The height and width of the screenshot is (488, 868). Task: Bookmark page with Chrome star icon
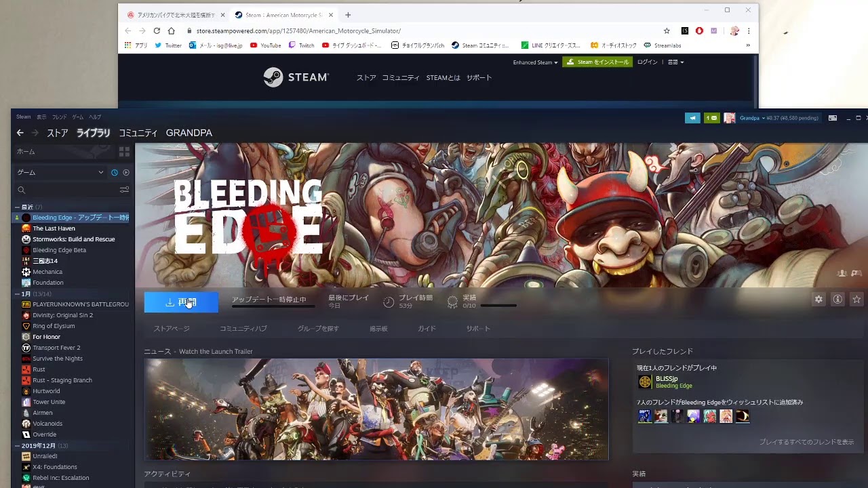[x=667, y=30]
